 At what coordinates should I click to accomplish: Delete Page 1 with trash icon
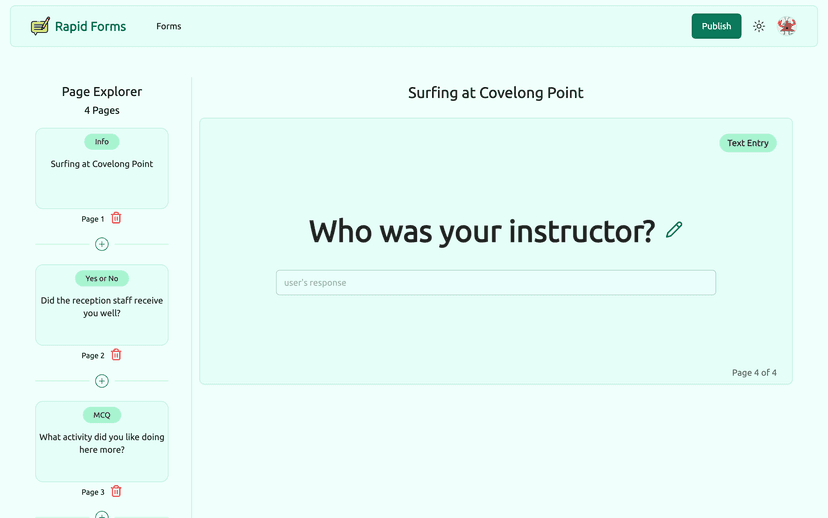[x=116, y=218]
